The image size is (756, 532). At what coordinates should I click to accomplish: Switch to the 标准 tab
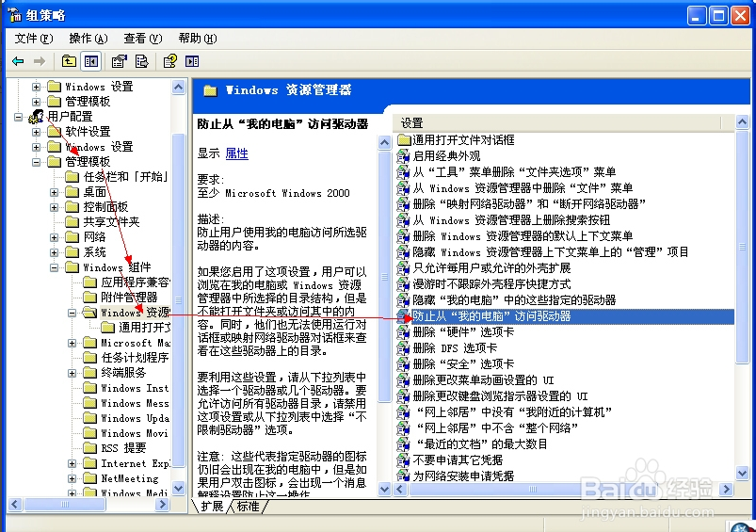tap(248, 507)
